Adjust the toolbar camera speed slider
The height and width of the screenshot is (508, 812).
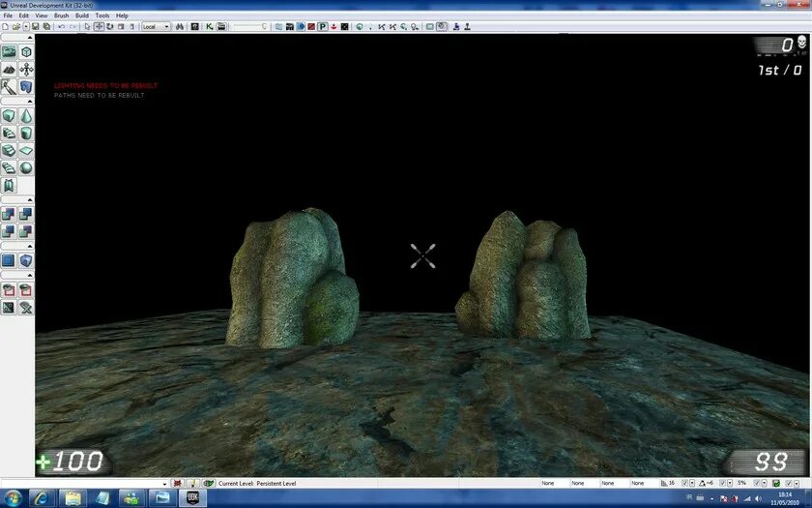(249, 26)
